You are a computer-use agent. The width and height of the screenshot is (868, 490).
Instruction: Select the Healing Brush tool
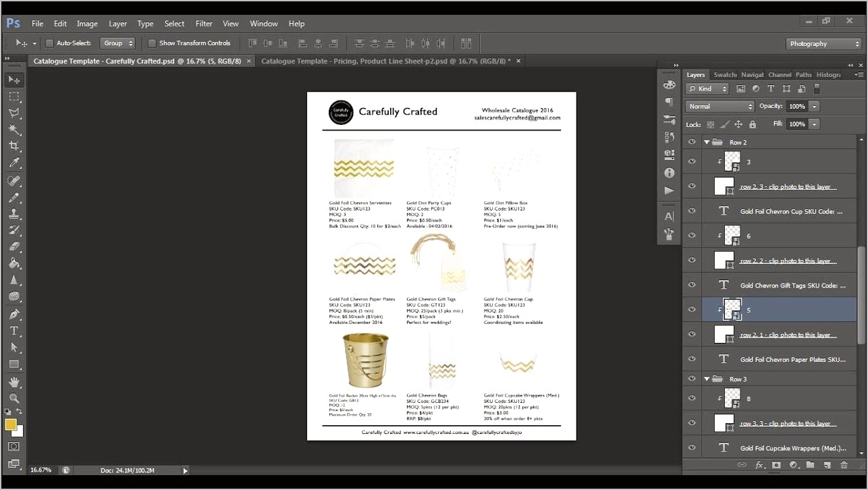14,180
